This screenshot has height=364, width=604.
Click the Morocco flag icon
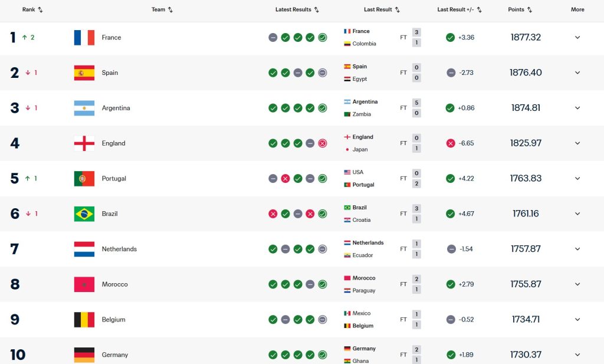pyautogui.click(x=83, y=284)
